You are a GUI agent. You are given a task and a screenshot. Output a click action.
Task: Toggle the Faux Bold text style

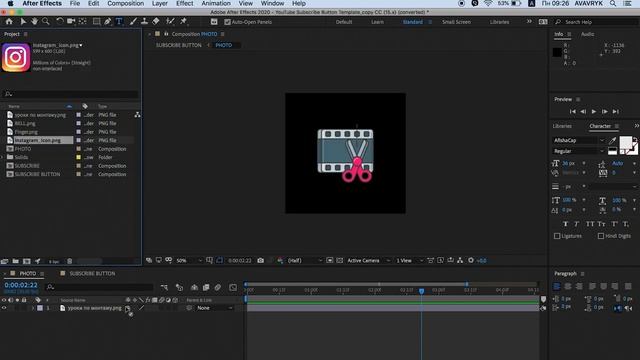(x=565, y=224)
